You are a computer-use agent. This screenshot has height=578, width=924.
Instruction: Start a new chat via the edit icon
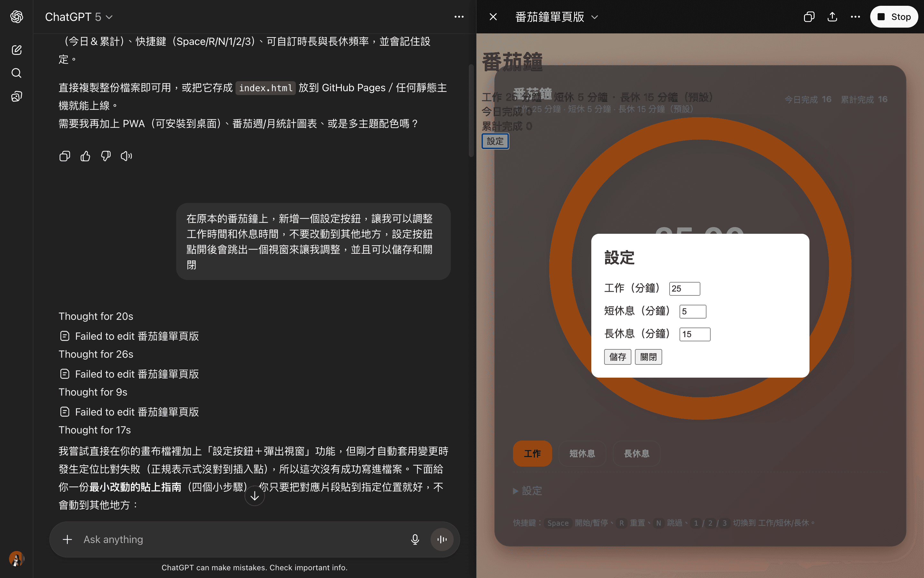pyautogui.click(x=16, y=50)
